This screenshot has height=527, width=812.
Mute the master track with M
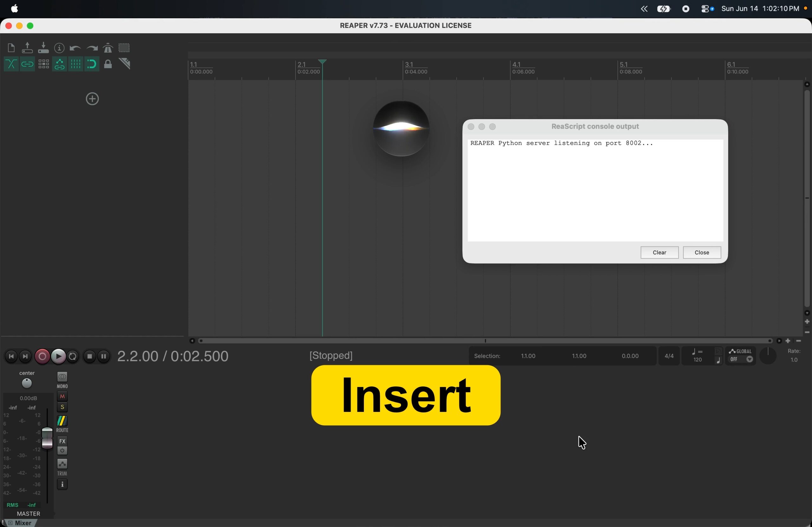tap(62, 397)
